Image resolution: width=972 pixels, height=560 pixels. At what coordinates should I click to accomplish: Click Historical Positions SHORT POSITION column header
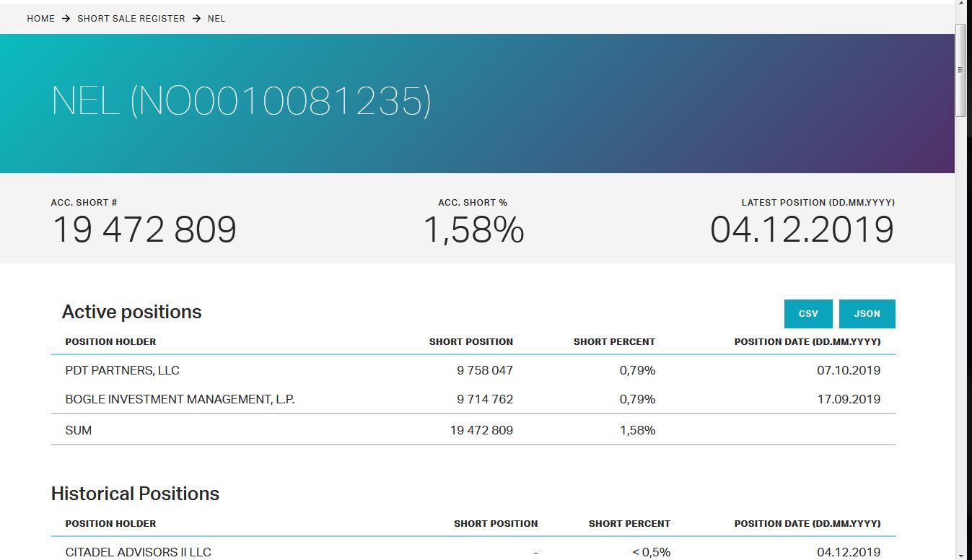(496, 524)
